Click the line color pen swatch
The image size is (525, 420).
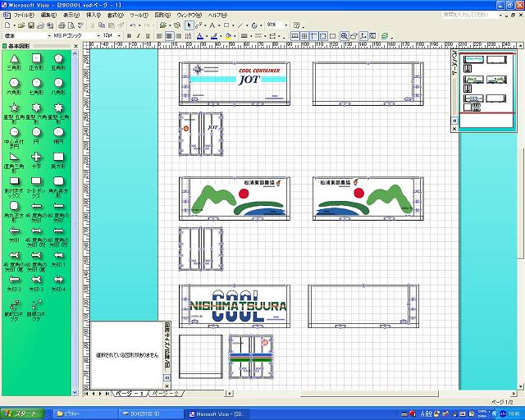click(x=214, y=36)
